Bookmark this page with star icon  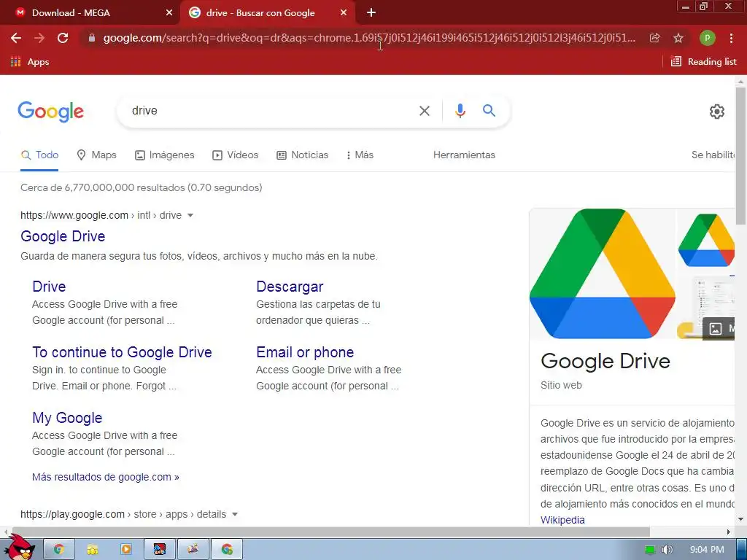click(x=678, y=38)
